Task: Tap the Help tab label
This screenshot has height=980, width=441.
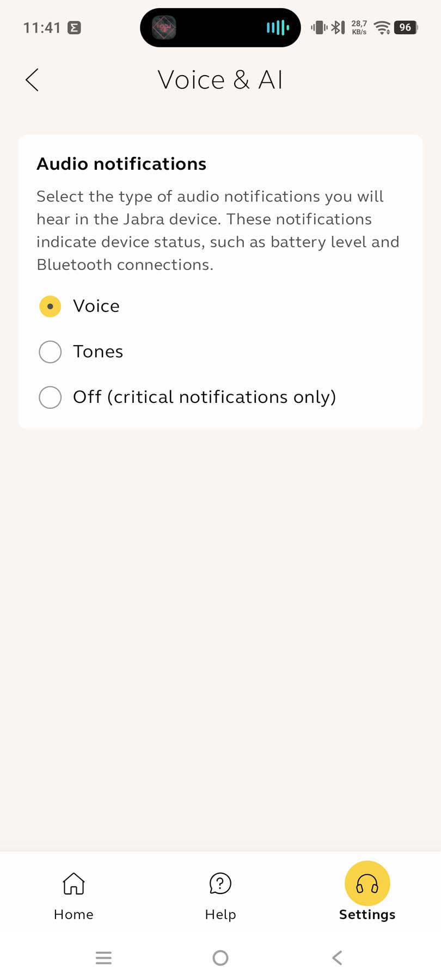Action: (x=220, y=915)
